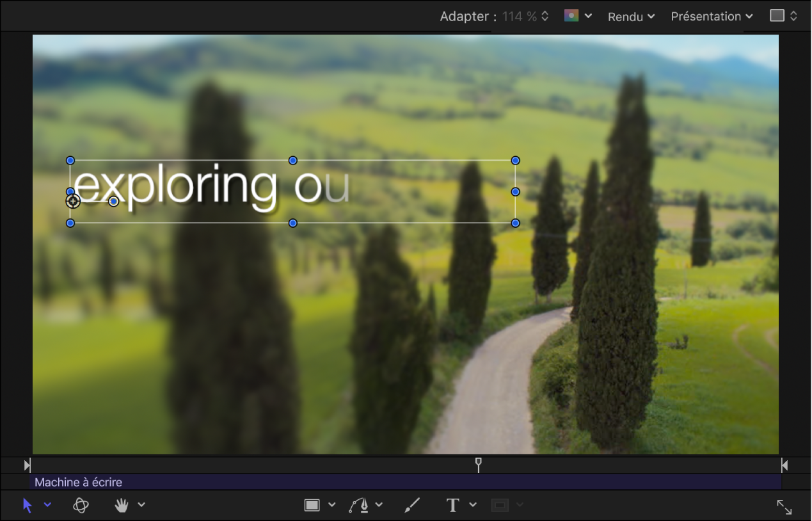The image size is (812, 521).
Task: Click the full-screen player mode arrows icon
Action: pos(784,507)
